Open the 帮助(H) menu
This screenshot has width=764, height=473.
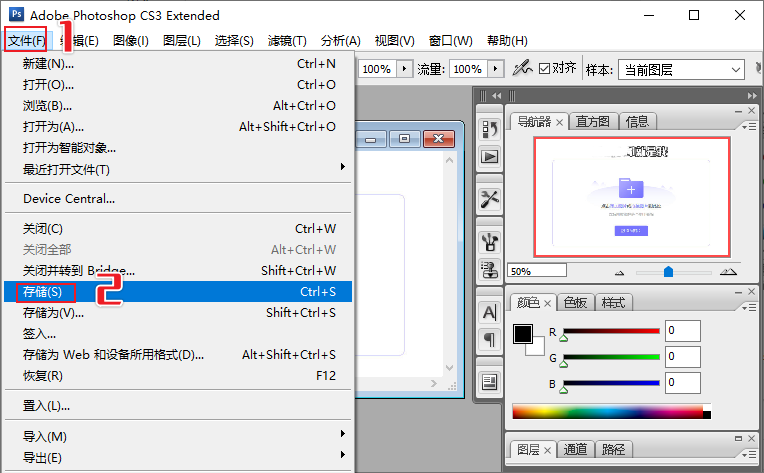tap(507, 41)
